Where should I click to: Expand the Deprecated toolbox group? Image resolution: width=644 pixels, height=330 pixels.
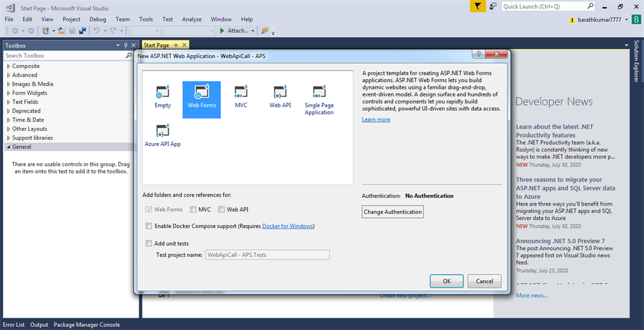point(9,111)
